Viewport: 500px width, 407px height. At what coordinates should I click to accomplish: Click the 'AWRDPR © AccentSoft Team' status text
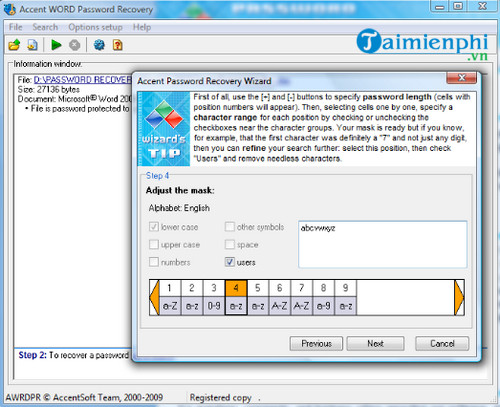pyautogui.click(x=84, y=397)
